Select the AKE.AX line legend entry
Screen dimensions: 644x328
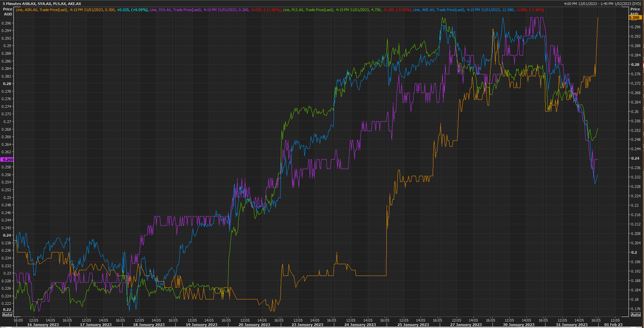click(478, 10)
